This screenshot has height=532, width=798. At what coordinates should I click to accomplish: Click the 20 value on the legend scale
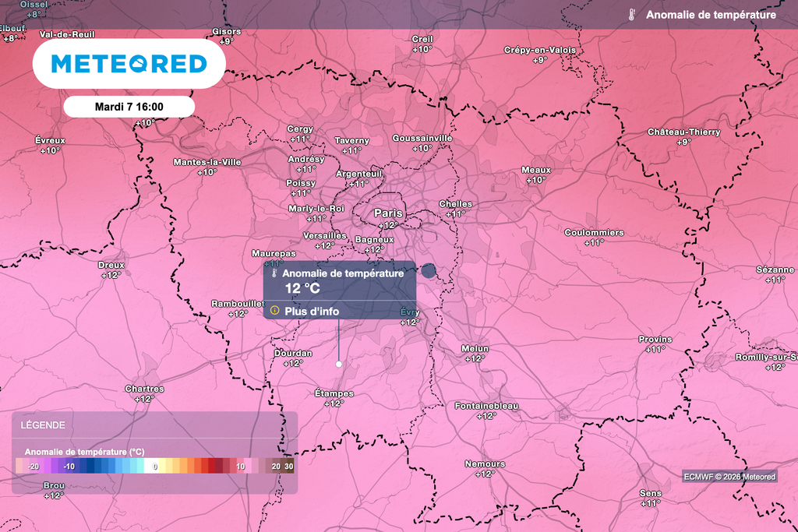(276, 467)
